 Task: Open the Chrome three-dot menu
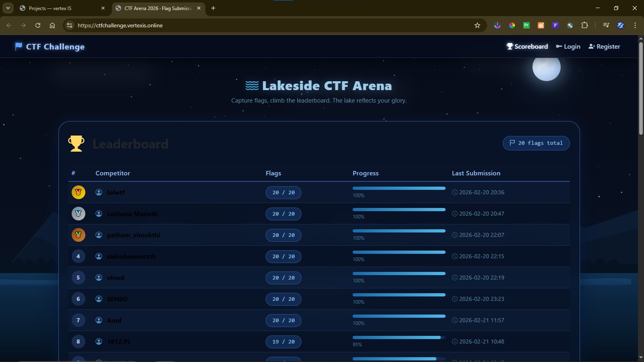(x=634, y=25)
